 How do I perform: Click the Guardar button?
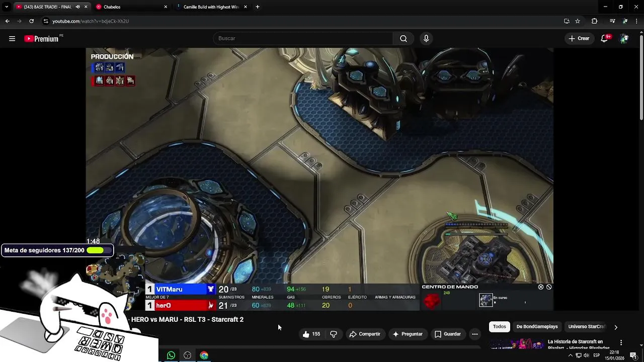click(447, 334)
